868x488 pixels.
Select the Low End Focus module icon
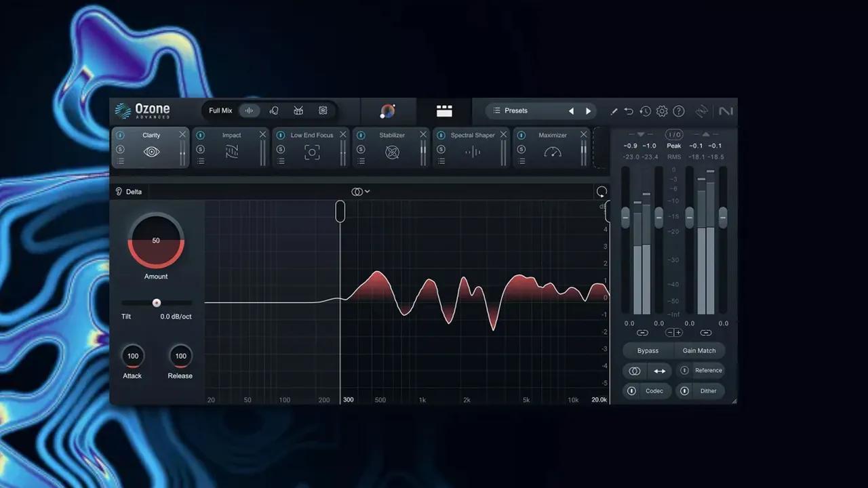(312, 152)
